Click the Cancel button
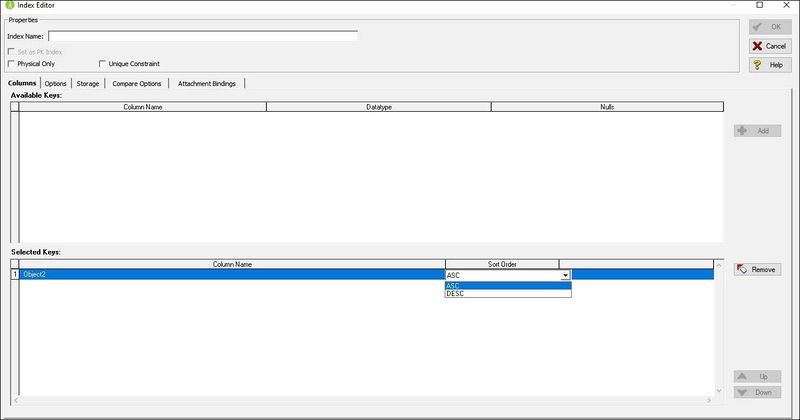 [770, 46]
